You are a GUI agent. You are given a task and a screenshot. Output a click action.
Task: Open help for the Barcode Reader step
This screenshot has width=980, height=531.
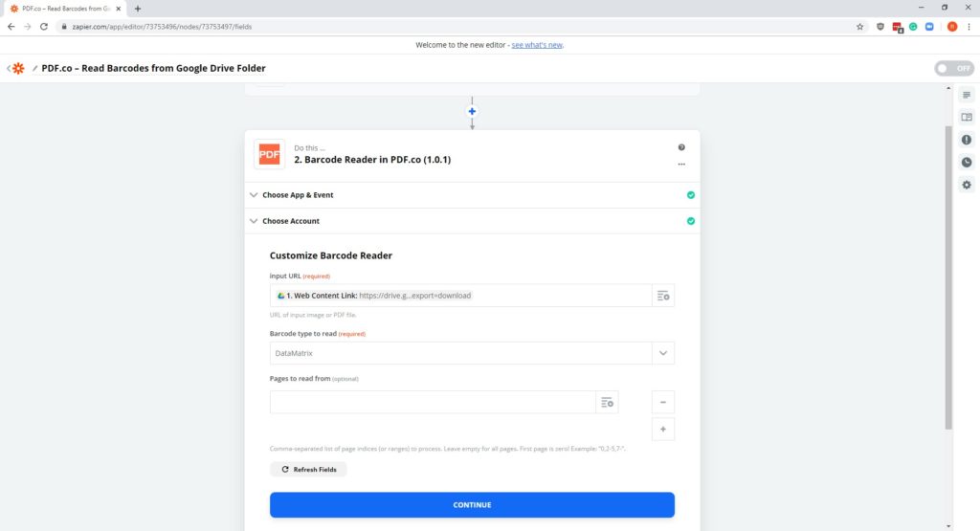pyautogui.click(x=681, y=147)
